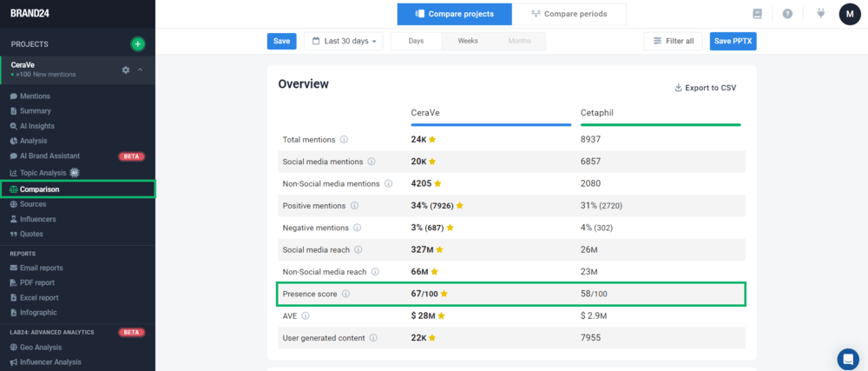This screenshot has height=371, width=868.
Task: Click the Analysis pie chart icon
Action: pyautogui.click(x=14, y=141)
